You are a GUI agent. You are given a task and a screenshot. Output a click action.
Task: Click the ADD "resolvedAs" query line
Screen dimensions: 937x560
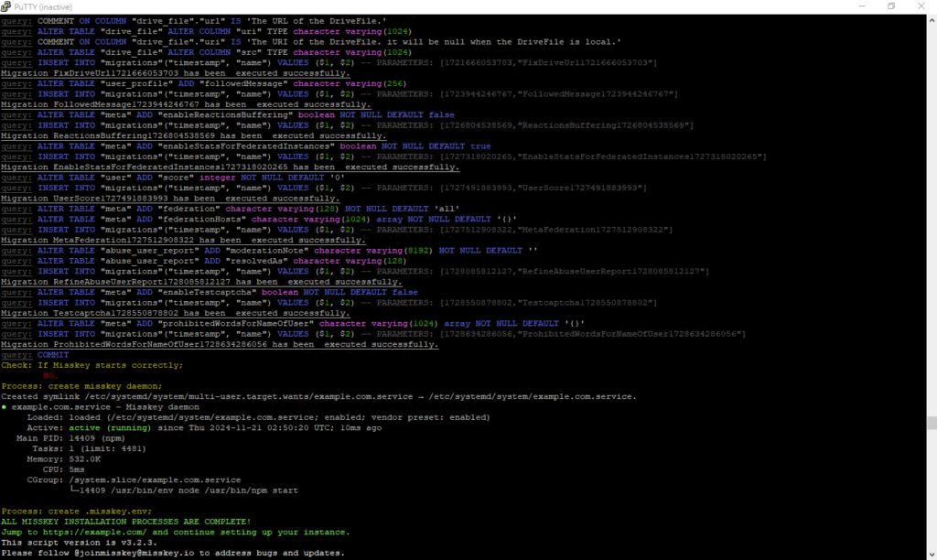[204, 261]
